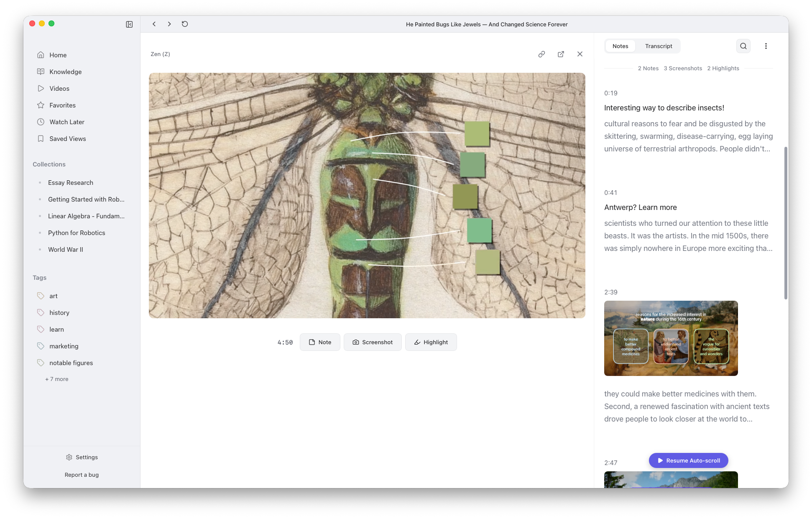Toggle the sidebar collapse icon
Viewport: 812px width, 519px height.
(129, 24)
